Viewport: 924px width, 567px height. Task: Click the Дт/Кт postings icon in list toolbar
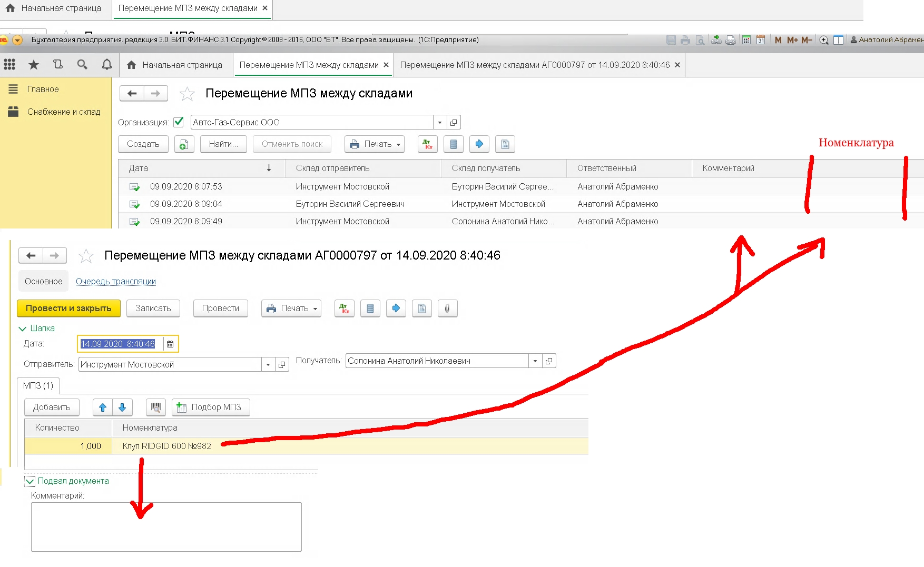427,144
